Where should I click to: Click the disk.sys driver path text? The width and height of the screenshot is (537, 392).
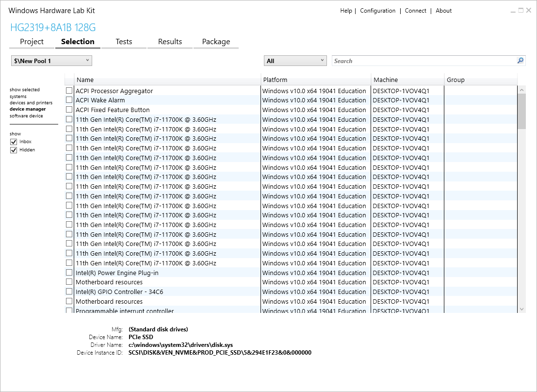pyautogui.click(x=180, y=345)
